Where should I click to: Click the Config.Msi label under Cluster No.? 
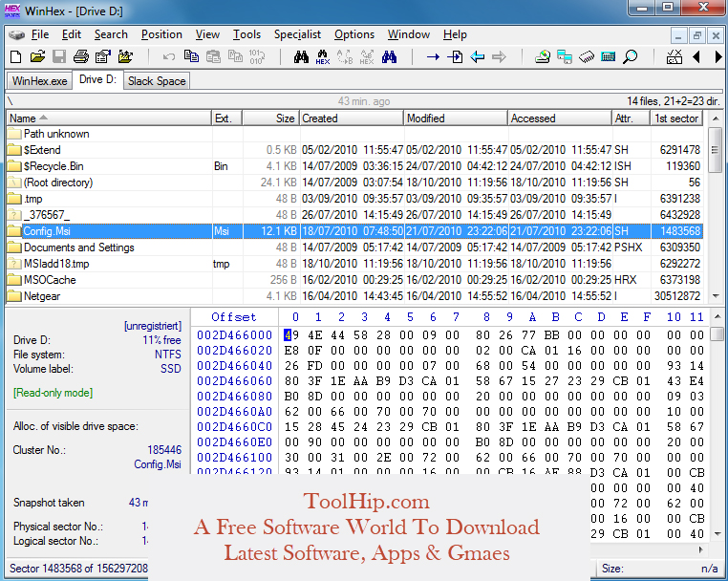pyautogui.click(x=158, y=464)
